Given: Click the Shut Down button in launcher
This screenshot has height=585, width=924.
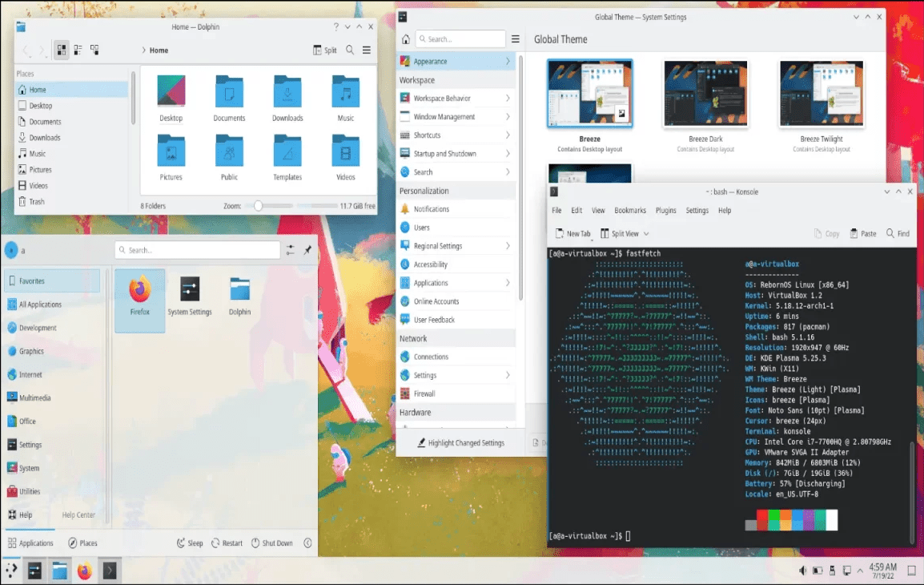Looking at the screenshot, I should pos(272,543).
